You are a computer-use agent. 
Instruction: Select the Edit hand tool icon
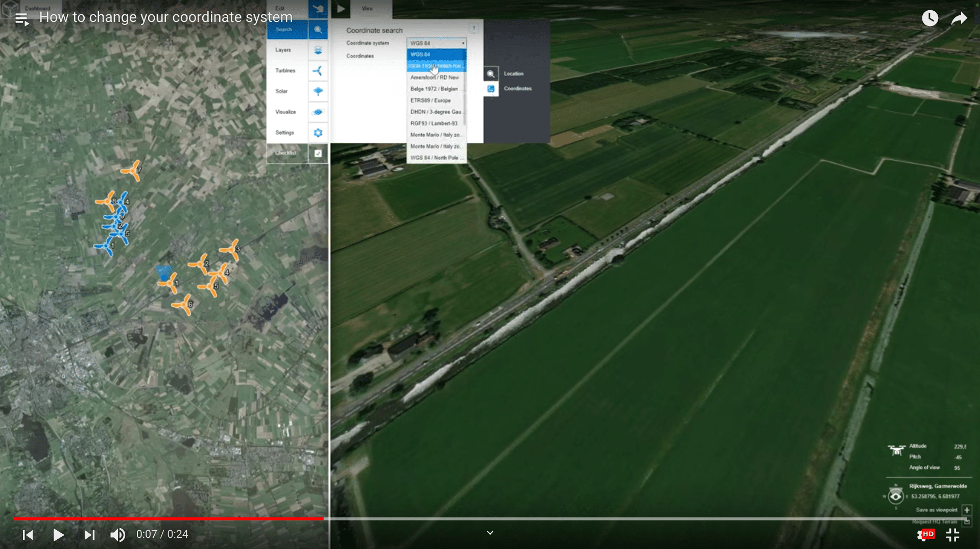point(318,9)
